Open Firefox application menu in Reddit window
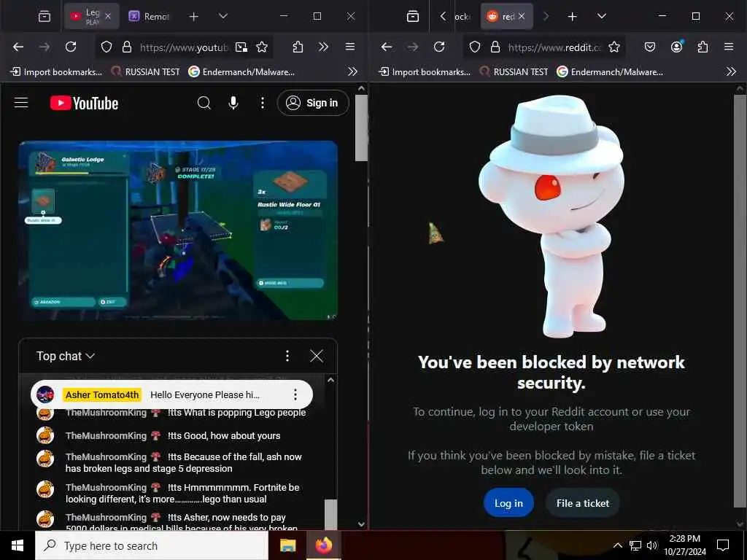Viewport: 747px width, 560px height. pos(729,47)
